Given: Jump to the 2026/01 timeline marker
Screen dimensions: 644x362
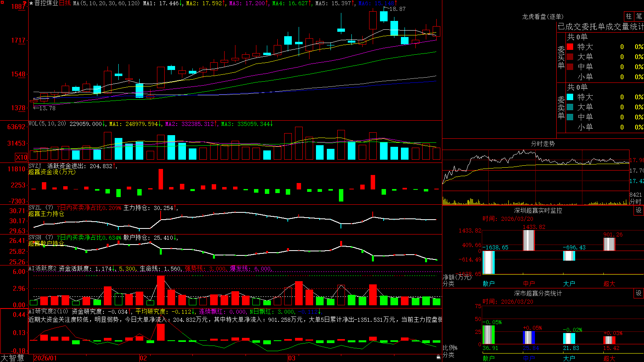Looking at the screenshot, I should (45, 358).
